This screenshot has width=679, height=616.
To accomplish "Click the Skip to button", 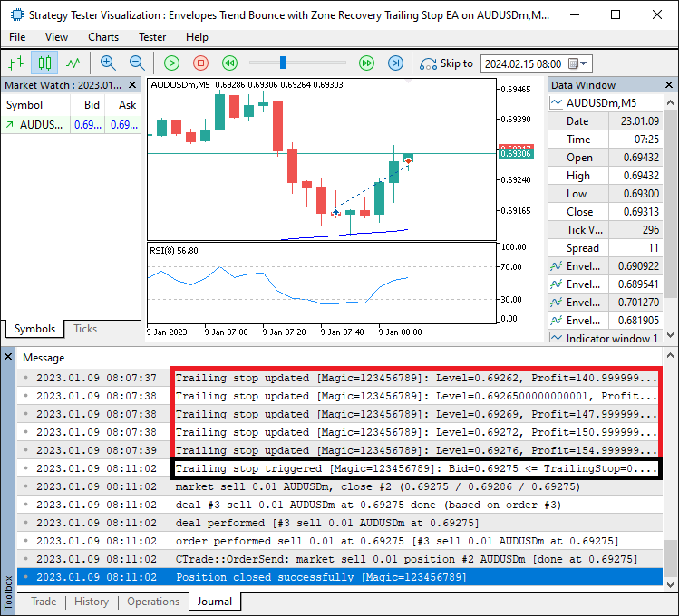I will click(x=446, y=63).
